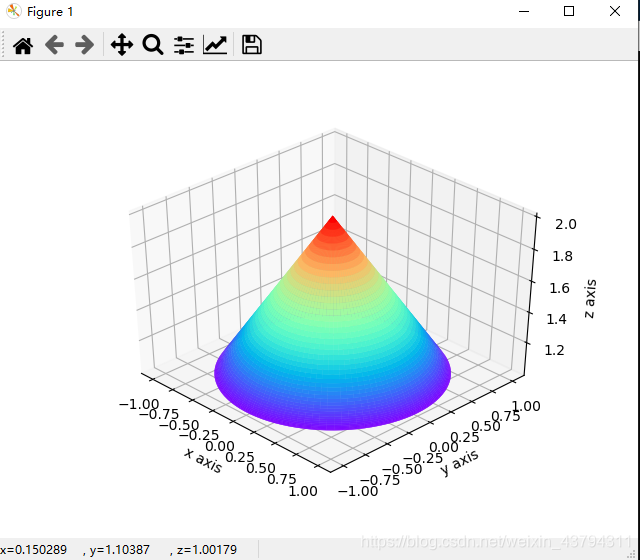Click the z tick label 1.6
Image resolution: width=640 pixels, height=560 pixels.
[x=559, y=288]
